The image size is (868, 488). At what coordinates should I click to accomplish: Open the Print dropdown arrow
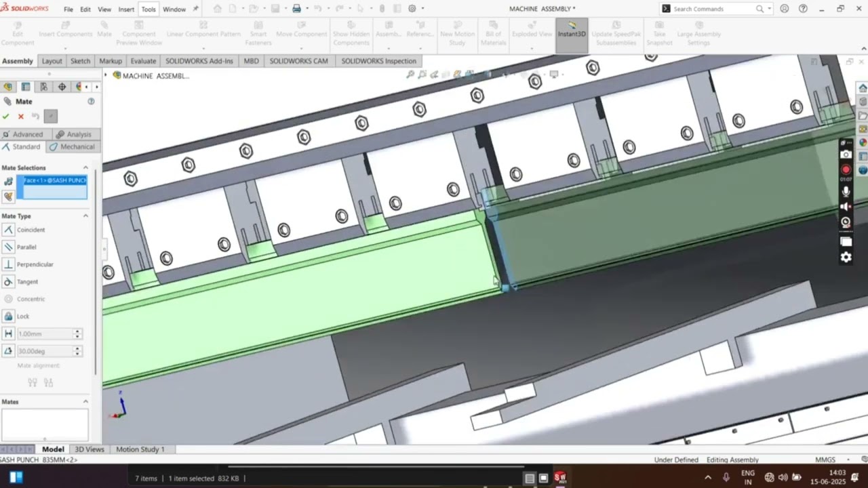(307, 9)
